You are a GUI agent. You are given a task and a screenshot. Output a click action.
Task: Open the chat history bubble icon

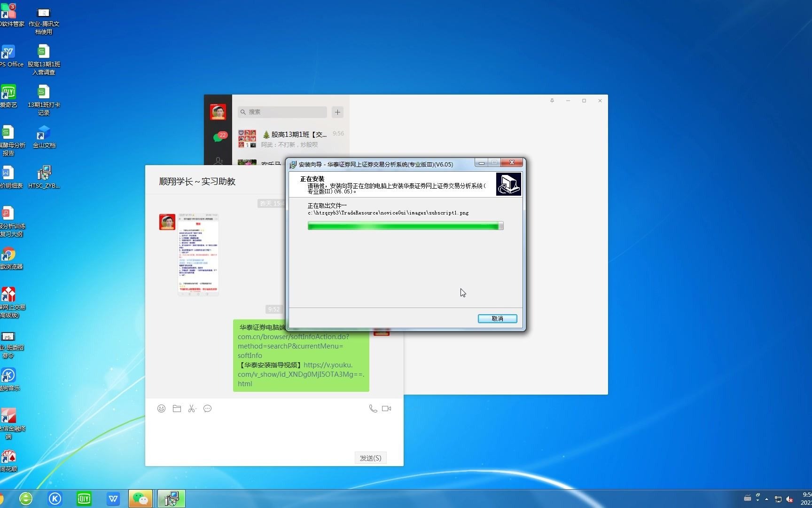click(207, 408)
